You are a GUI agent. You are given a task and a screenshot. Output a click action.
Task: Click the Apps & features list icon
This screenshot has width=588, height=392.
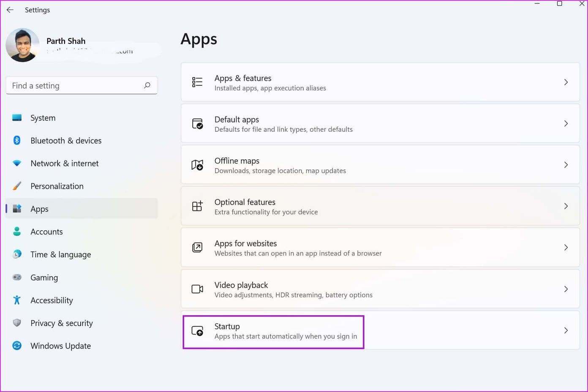(x=197, y=82)
